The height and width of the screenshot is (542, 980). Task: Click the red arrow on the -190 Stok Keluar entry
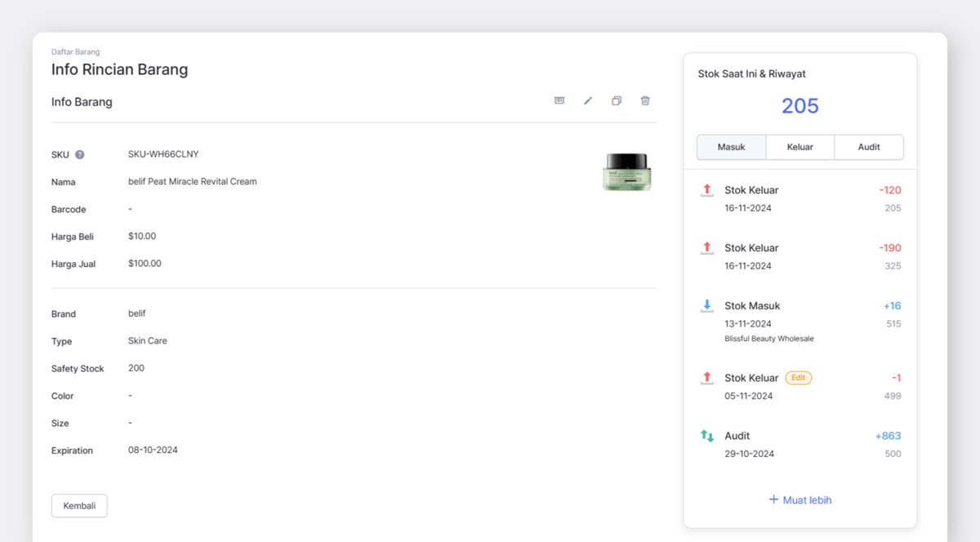click(x=707, y=248)
